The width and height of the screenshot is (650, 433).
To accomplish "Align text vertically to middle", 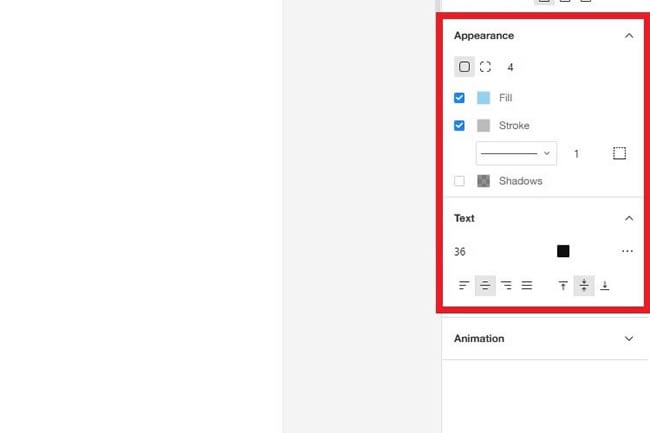I will point(584,285).
